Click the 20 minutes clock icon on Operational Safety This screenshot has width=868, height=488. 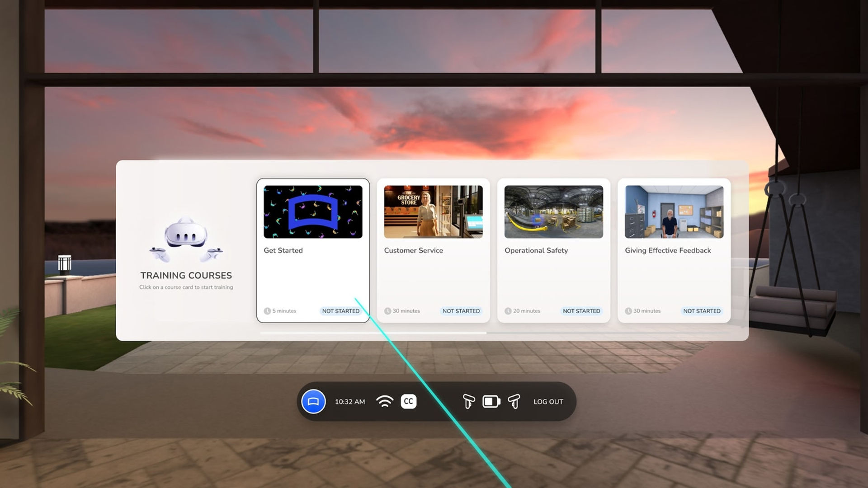(508, 311)
